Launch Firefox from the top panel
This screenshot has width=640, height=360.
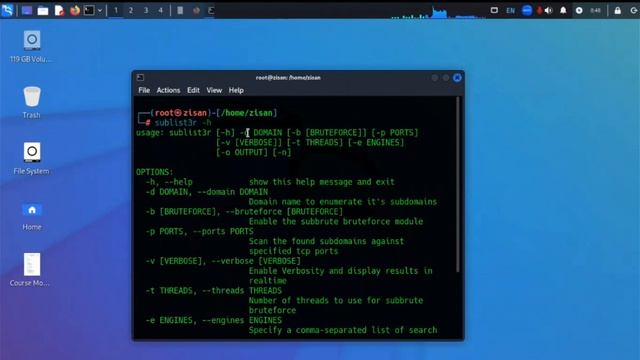pos(75,11)
